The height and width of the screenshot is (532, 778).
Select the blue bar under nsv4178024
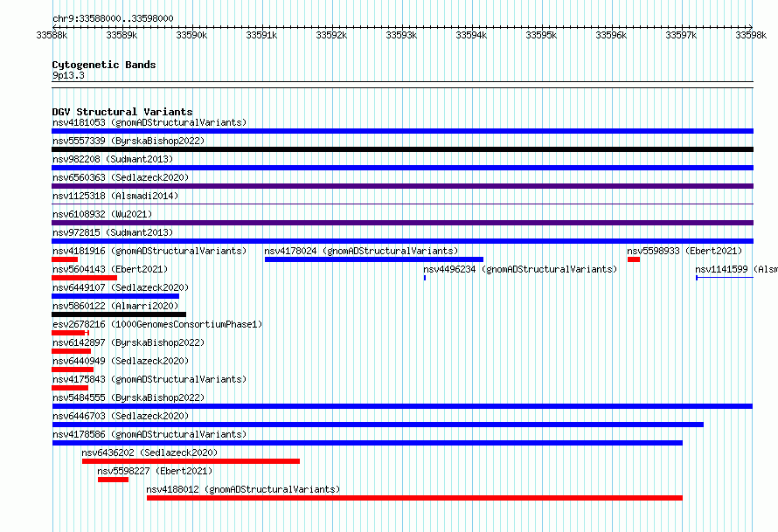[373, 259]
